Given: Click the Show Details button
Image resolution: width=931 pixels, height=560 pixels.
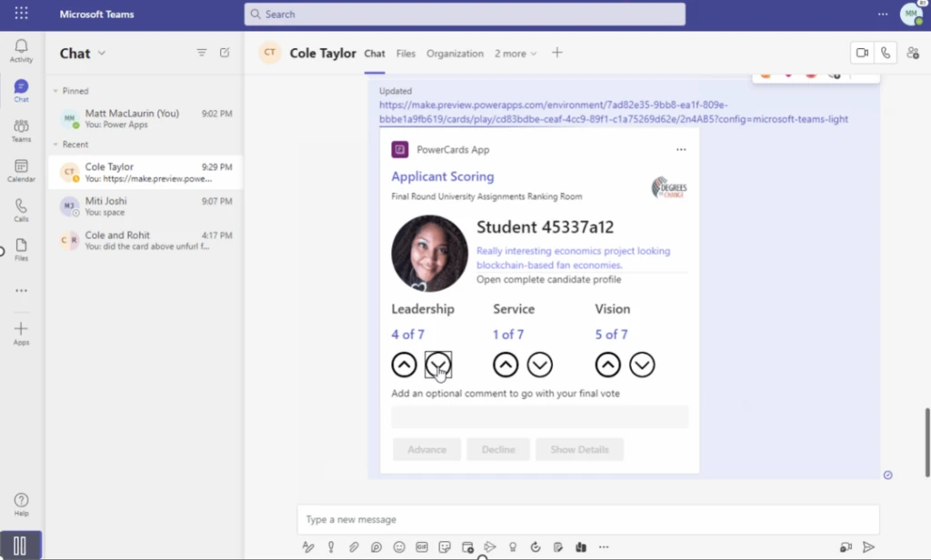Looking at the screenshot, I should (x=579, y=449).
